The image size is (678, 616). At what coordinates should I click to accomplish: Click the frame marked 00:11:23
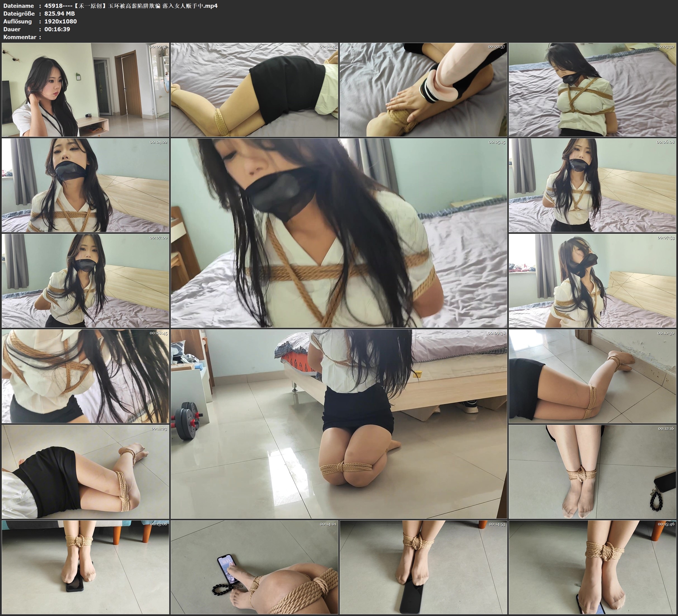[x=85, y=472]
